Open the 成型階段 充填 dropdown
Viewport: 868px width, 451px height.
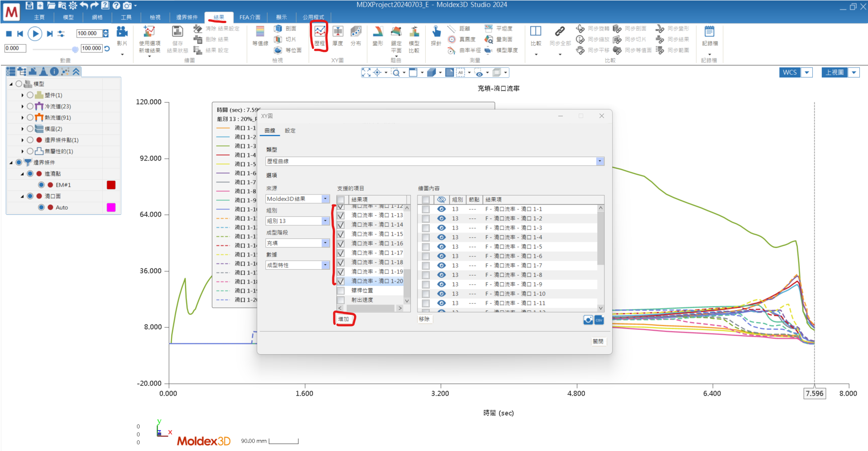pyautogui.click(x=325, y=243)
